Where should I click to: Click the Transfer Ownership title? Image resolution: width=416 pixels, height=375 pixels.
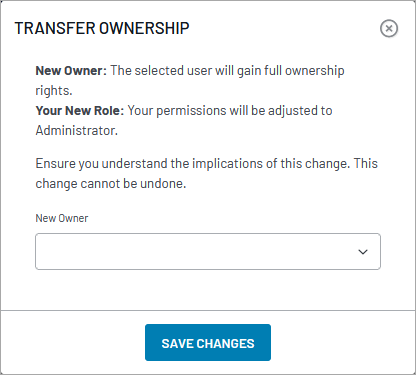(x=102, y=28)
